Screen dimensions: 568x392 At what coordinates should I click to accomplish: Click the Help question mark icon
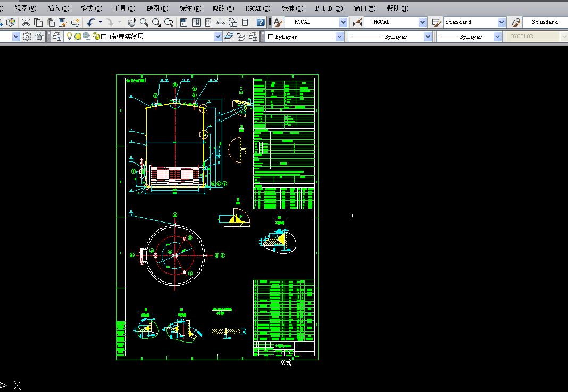(x=261, y=22)
